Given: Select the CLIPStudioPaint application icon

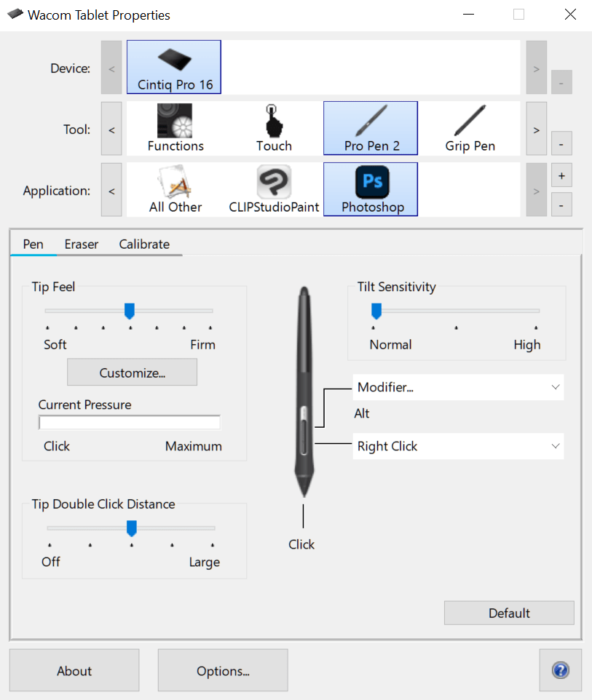Looking at the screenshot, I should pyautogui.click(x=273, y=188).
